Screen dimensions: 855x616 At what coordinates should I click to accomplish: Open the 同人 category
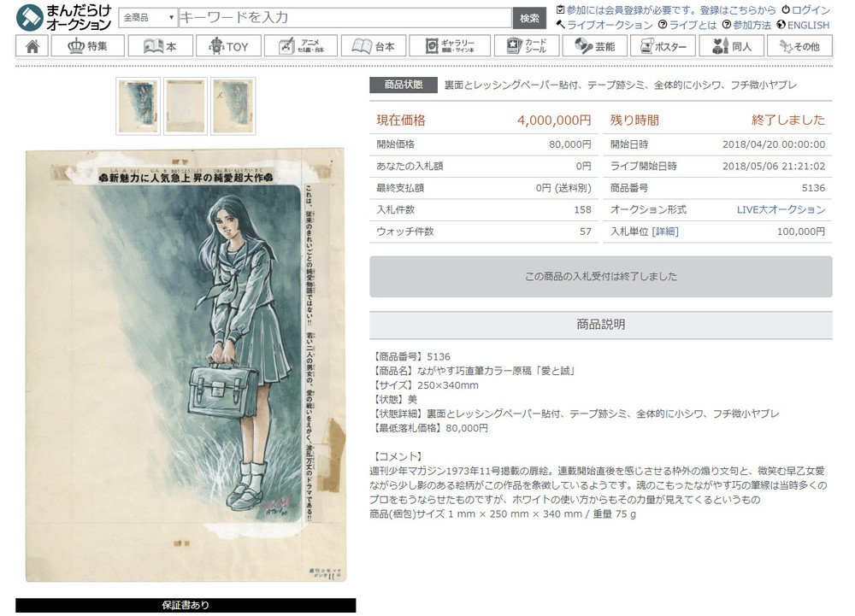pos(731,46)
